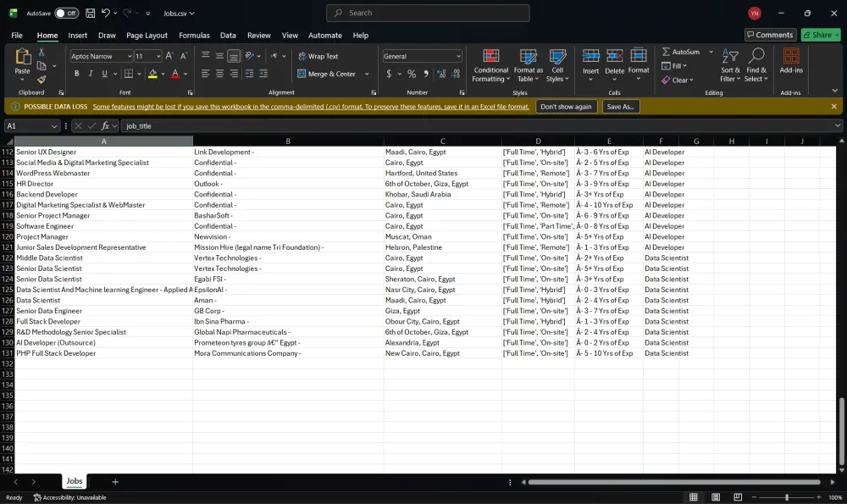Click Decrease Decimal icon
Screen dimensions: 847x504
[456, 74]
